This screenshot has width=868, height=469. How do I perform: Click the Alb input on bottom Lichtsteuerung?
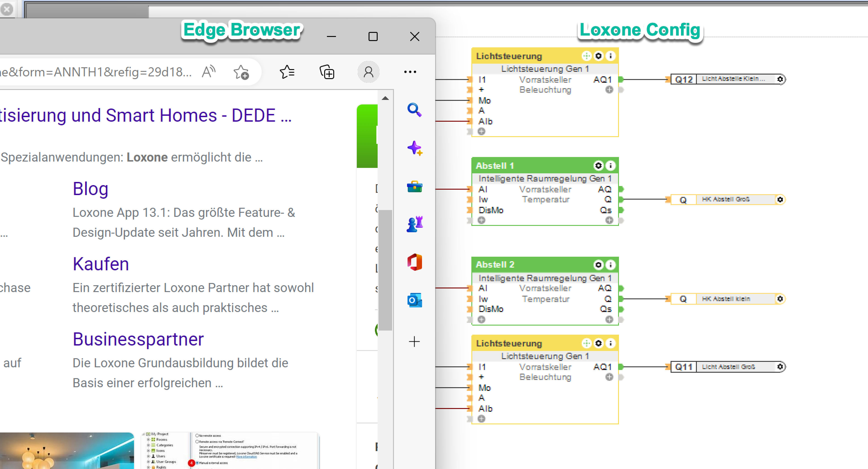coord(486,409)
